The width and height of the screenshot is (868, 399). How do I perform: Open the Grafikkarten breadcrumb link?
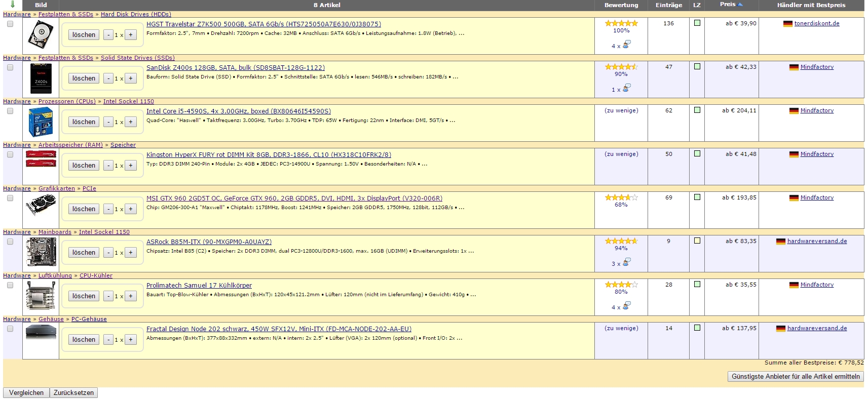57,189
